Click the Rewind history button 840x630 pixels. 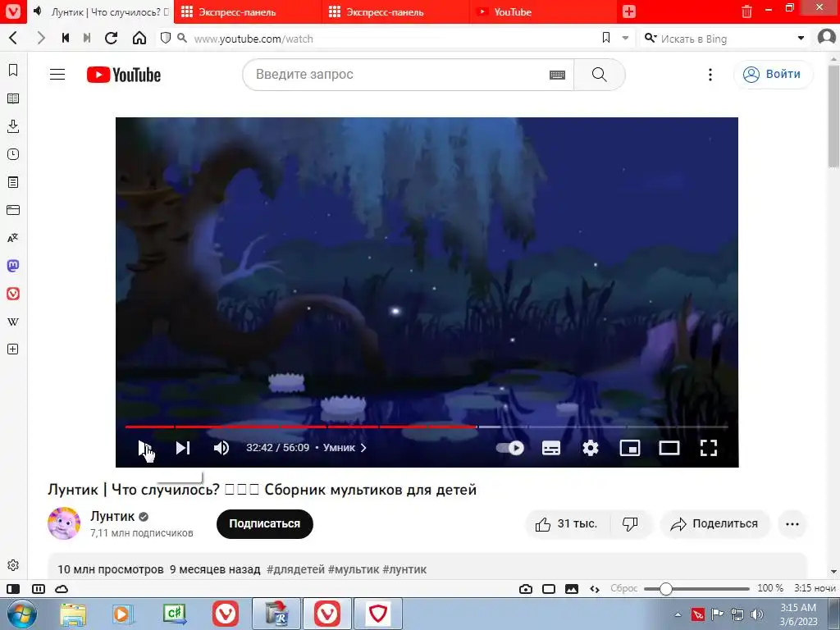(x=66, y=38)
